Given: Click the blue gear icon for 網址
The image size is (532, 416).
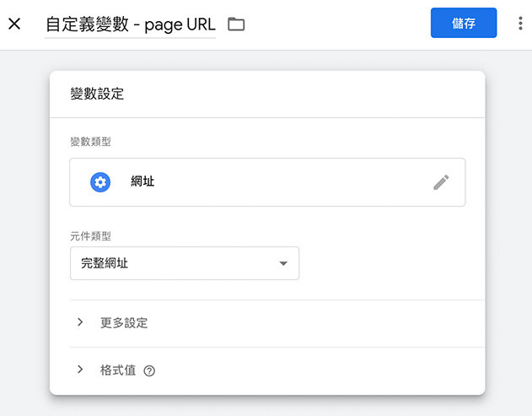Looking at the screenshot, I should click(100, 182).
